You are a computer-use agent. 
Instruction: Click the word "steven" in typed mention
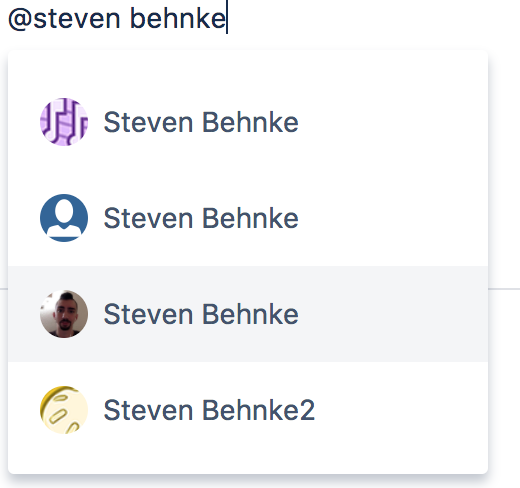[x=77, y=19]
